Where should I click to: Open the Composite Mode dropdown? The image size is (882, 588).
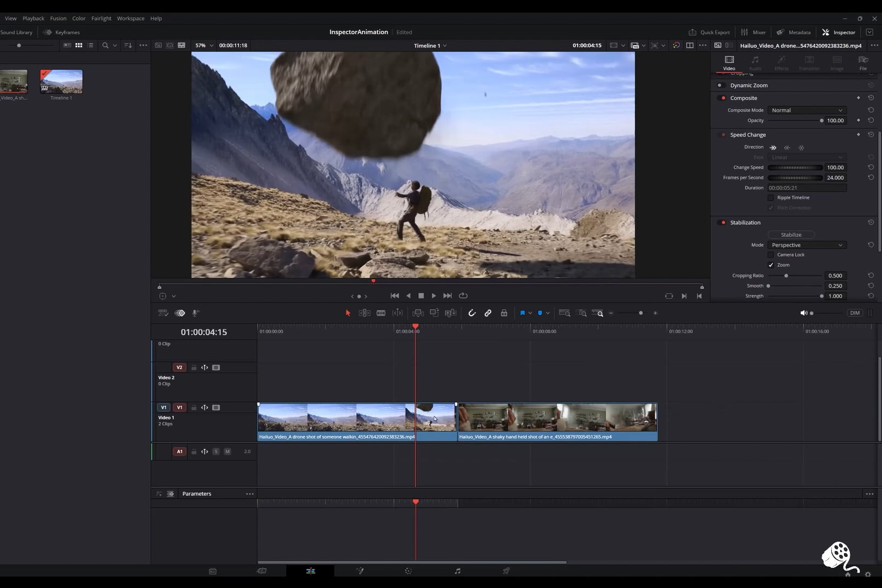pos(807,111)
